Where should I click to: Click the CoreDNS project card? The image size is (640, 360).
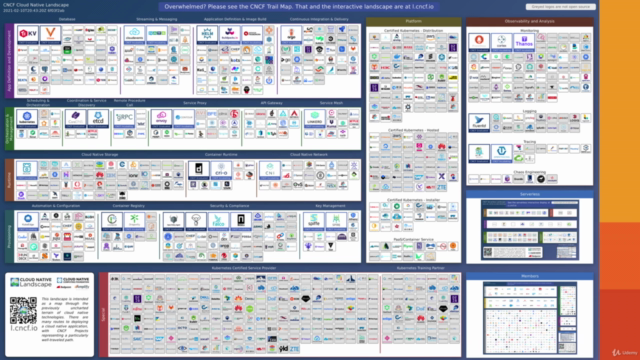[76, 119]
